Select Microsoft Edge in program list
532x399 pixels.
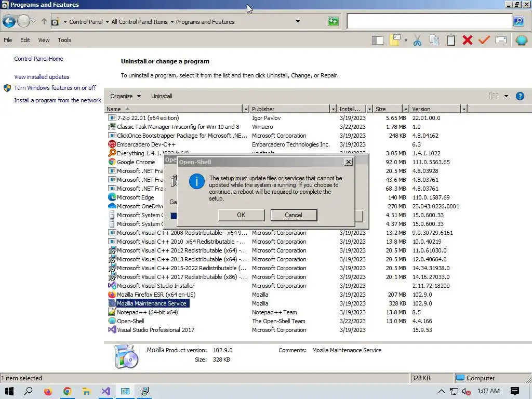pos(136,197)
